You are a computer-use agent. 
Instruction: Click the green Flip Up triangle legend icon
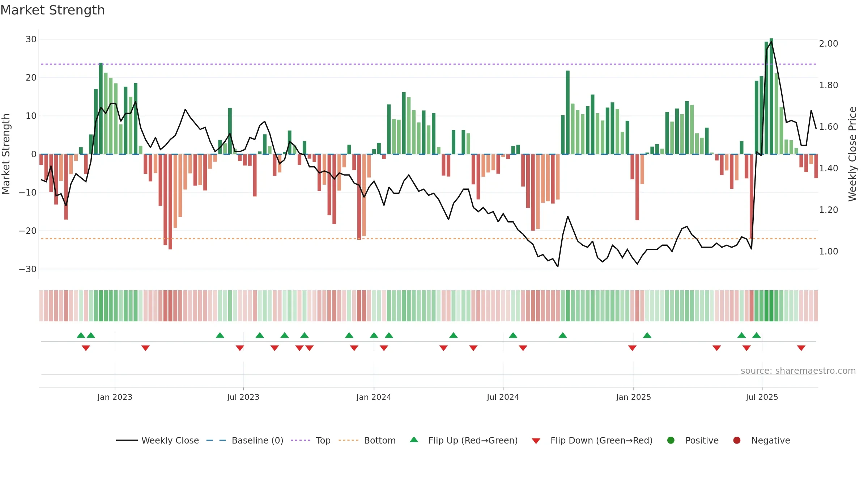414,440
